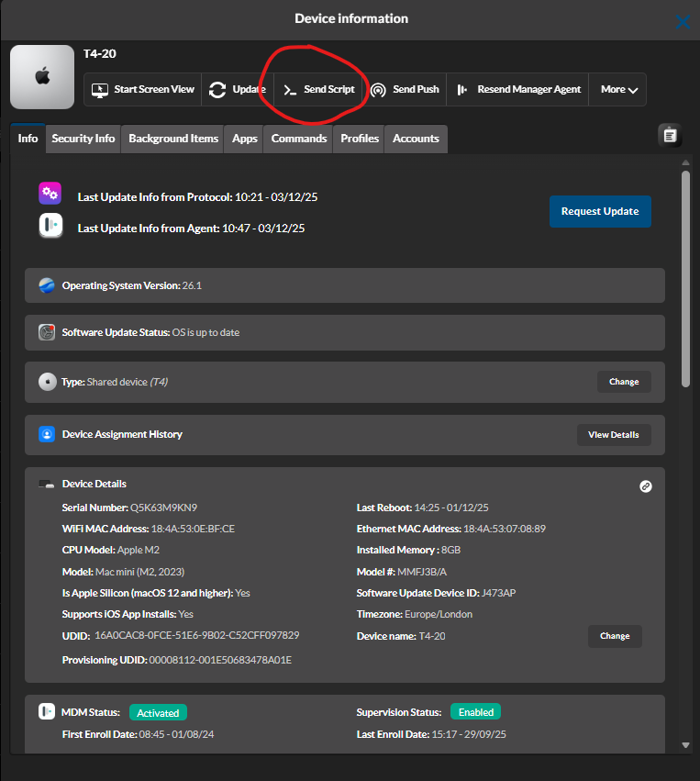Open the Accounts tab
700x781 pixels.
coord(416,139)
